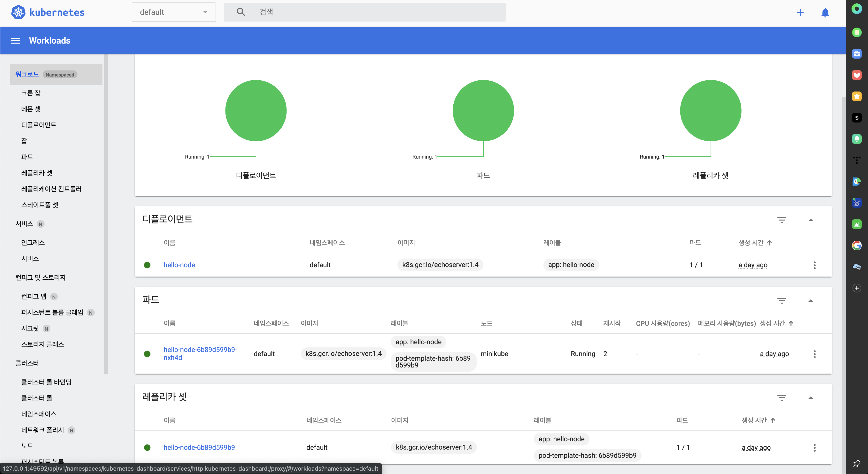Screen dimensions: 868x474
Task: Click the green 파드 status circle
Action: (483, 110)
